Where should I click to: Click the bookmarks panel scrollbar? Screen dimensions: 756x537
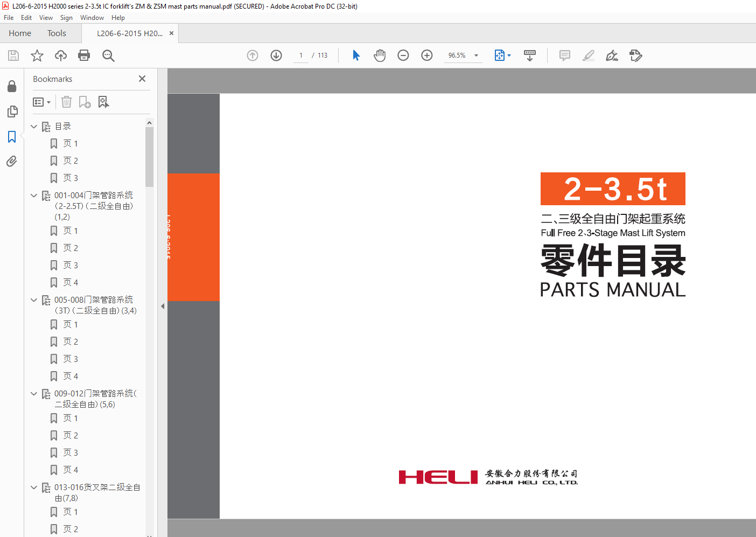[149, 157]
